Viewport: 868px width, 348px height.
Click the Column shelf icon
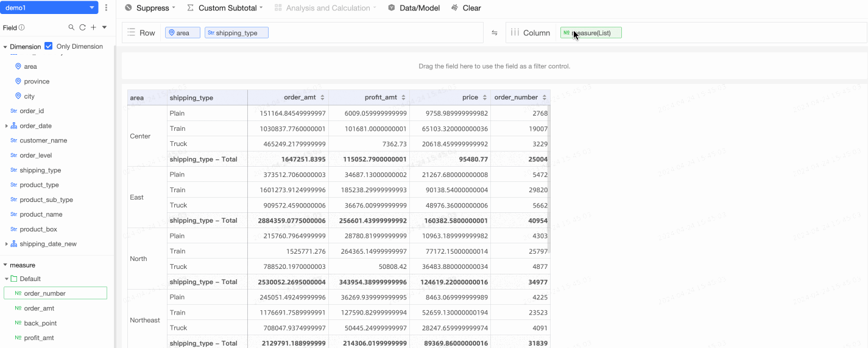coord(515,33)
